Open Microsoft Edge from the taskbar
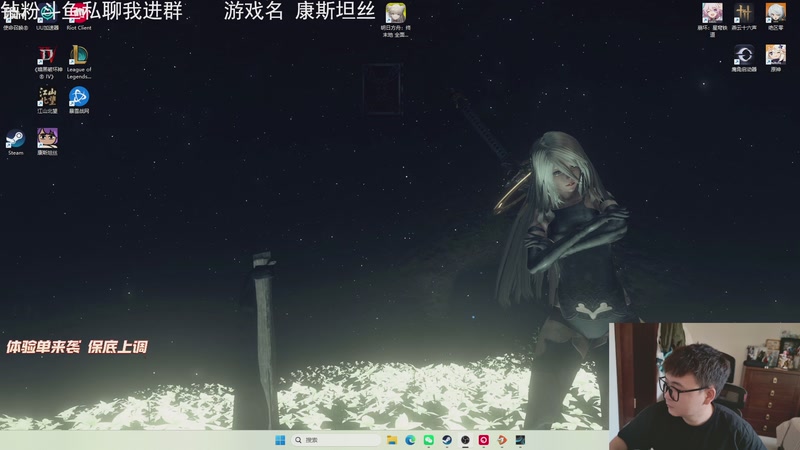The height and width of the screenshot is (450, 800). pos(410,440)
